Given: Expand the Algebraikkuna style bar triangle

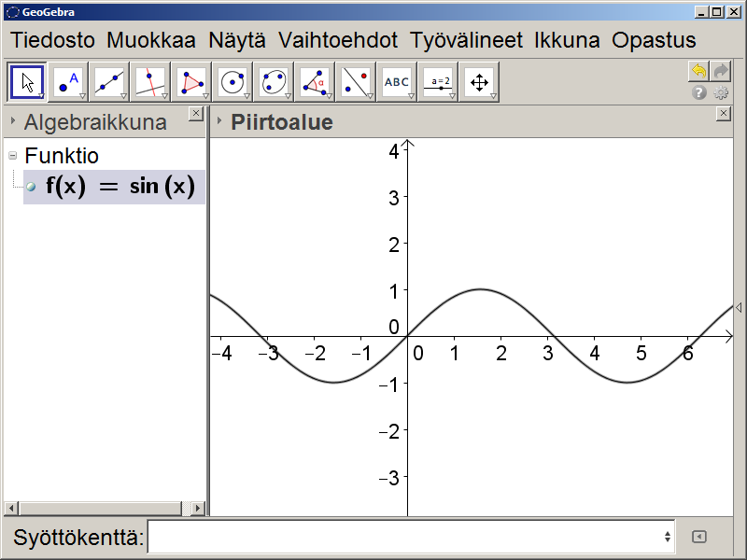Looking at the screenshot, I should click(13, 121).
